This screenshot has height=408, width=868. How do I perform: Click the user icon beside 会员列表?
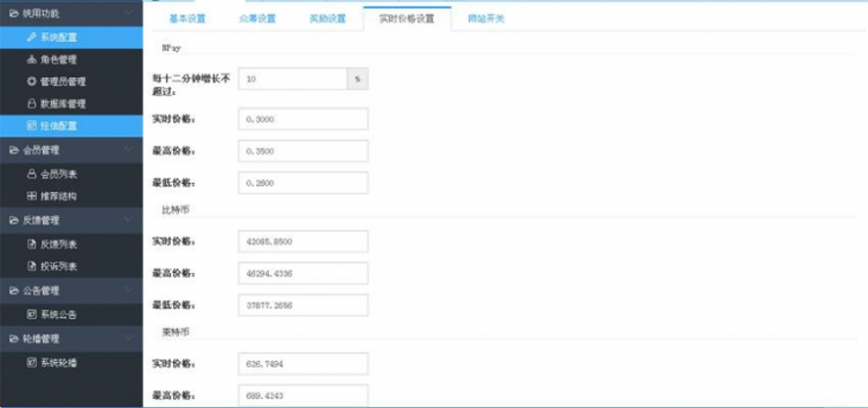(x=31, y=174)
